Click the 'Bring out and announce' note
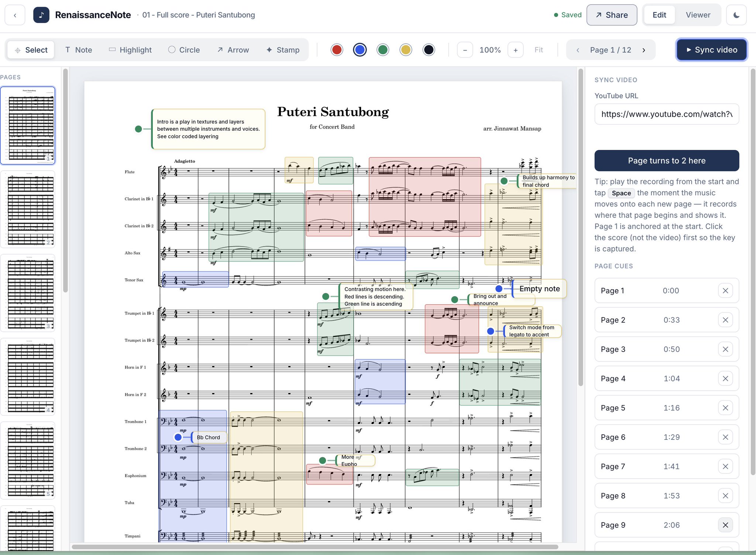 click(x=501, y=299)
